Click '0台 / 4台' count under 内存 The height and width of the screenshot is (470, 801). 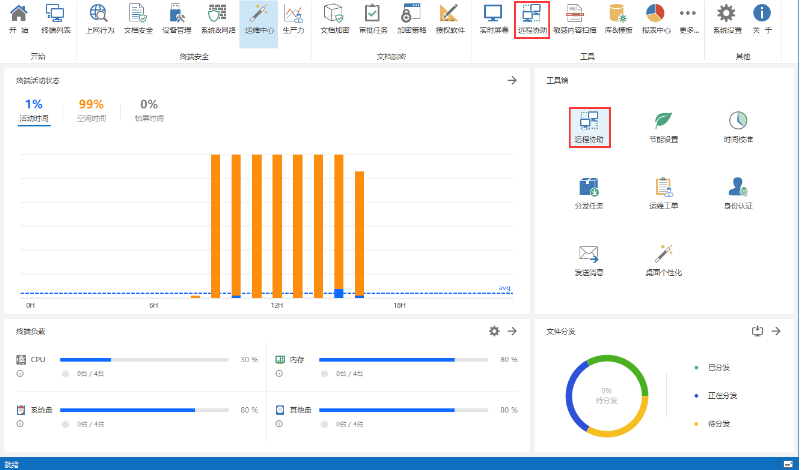coord(349,373)
